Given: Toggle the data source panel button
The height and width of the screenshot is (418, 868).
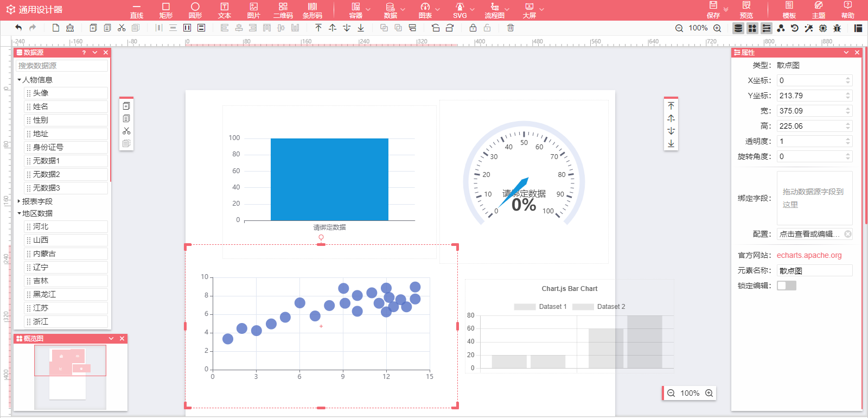Looking at the screenshot, I should click(738, 28).
